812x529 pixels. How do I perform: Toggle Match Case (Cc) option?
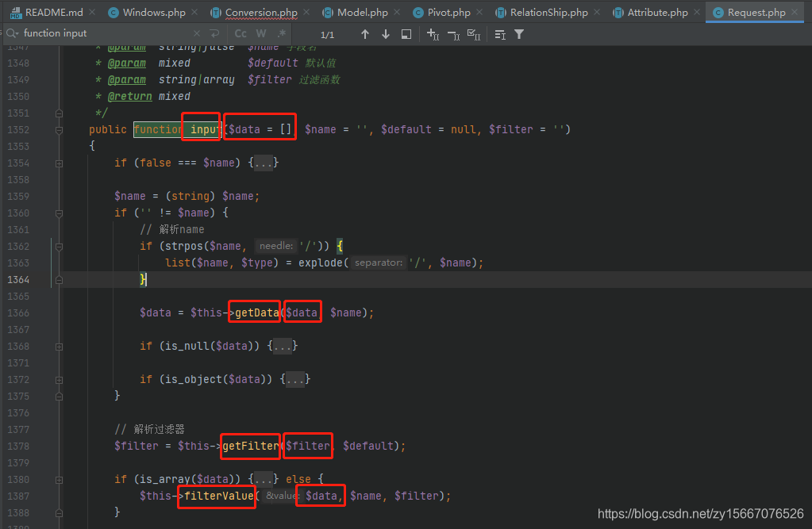coord(241,33)
